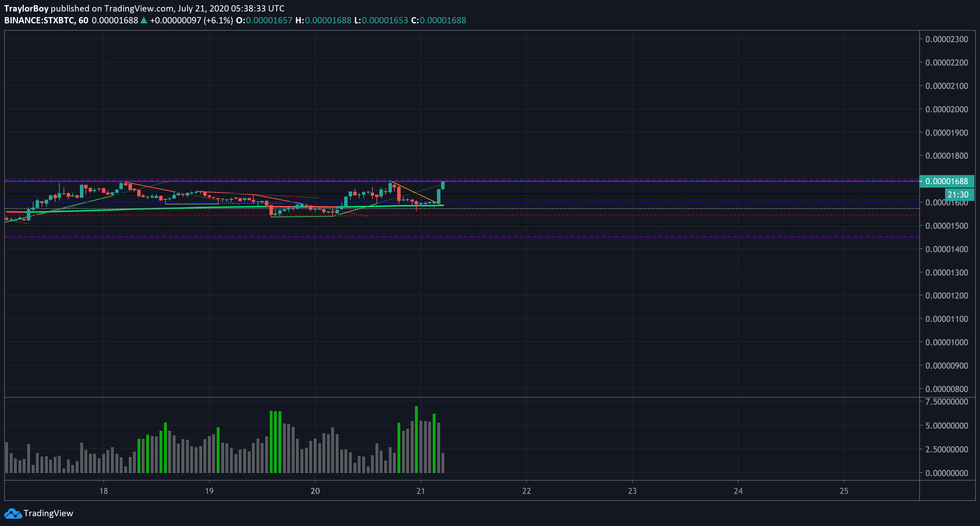The image size is (980, 526).
Task: Click date 18 on the time axis
Action: click(103, 491)
